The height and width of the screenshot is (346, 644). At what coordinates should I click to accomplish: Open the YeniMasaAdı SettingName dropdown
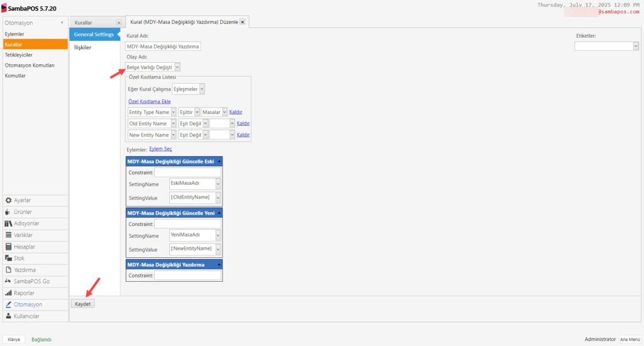tap(218, 235)
